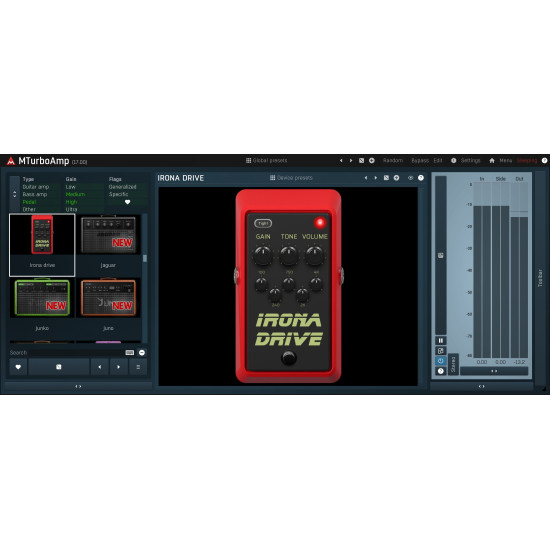The image size is (550, 550).
Task: Click the MTurboAmp red logo icon
Action: [x=11, y=161]
